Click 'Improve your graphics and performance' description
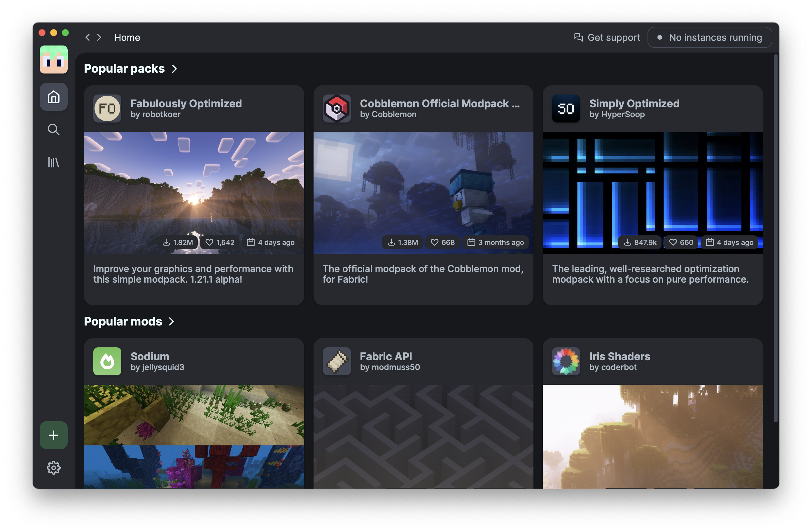 (x=193, y=274)
